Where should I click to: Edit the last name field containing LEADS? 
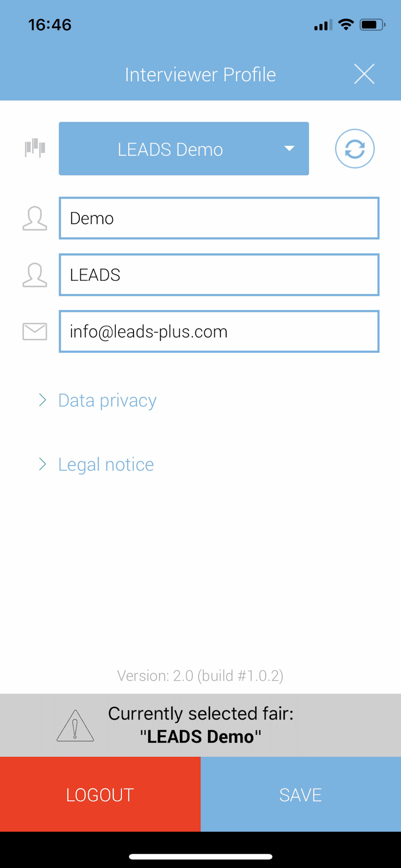pos(219,275)
